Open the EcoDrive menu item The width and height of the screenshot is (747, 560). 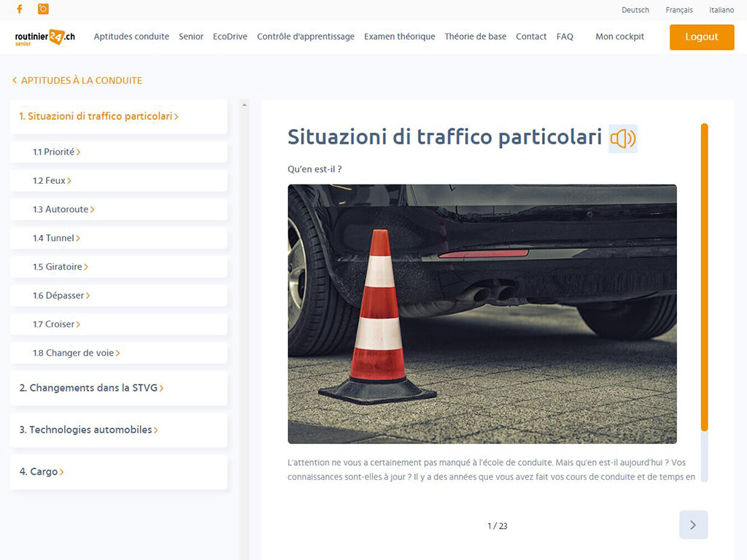click(230, 36)
